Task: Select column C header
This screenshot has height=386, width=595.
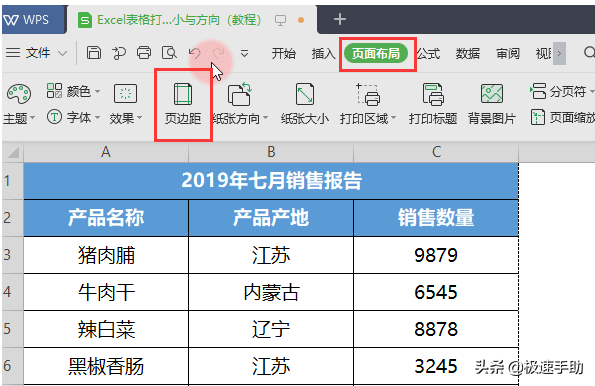Action: 436,153
